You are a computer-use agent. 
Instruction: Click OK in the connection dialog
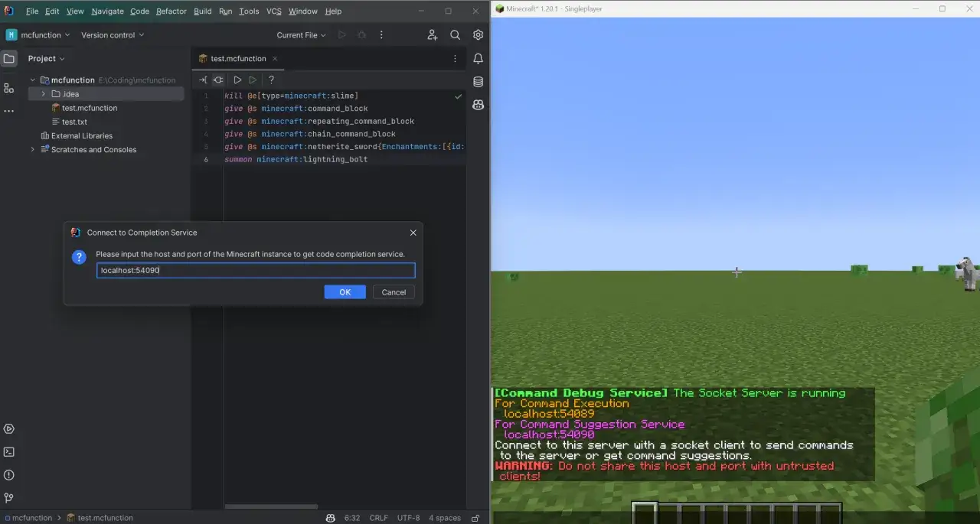[x=345, y=292]
